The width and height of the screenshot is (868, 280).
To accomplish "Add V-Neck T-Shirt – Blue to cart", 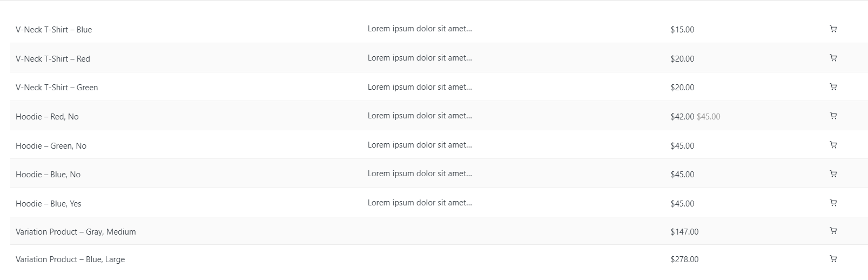I will [x=833, y=29].
